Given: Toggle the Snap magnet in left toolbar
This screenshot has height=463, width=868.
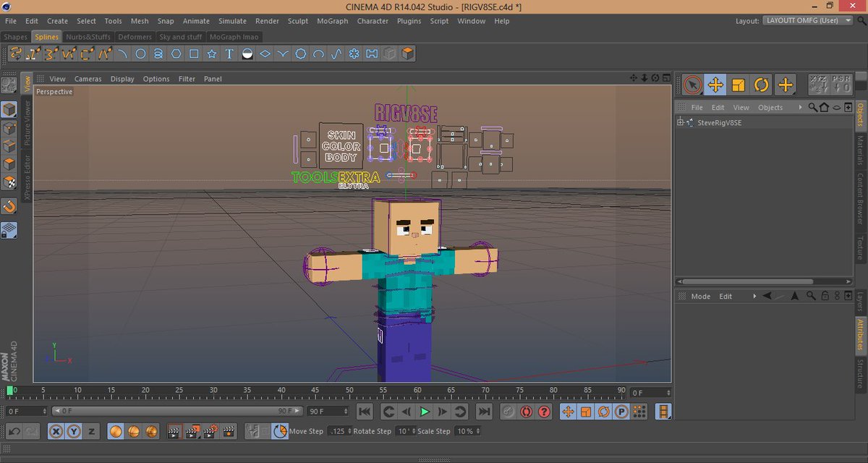Looking at the screenshot, I should (9, 206).
